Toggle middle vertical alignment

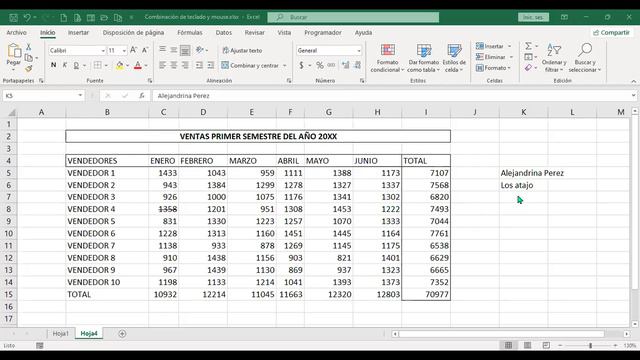[173, 50]
